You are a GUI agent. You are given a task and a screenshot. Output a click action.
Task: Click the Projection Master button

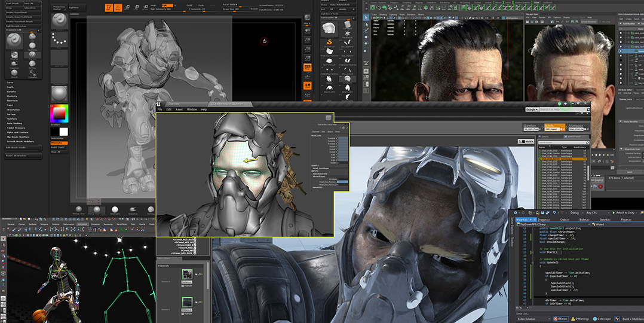coord(59,8)
